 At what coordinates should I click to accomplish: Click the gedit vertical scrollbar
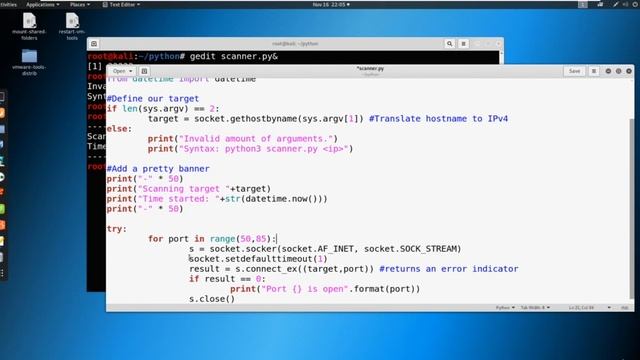(x=632, y=208)
